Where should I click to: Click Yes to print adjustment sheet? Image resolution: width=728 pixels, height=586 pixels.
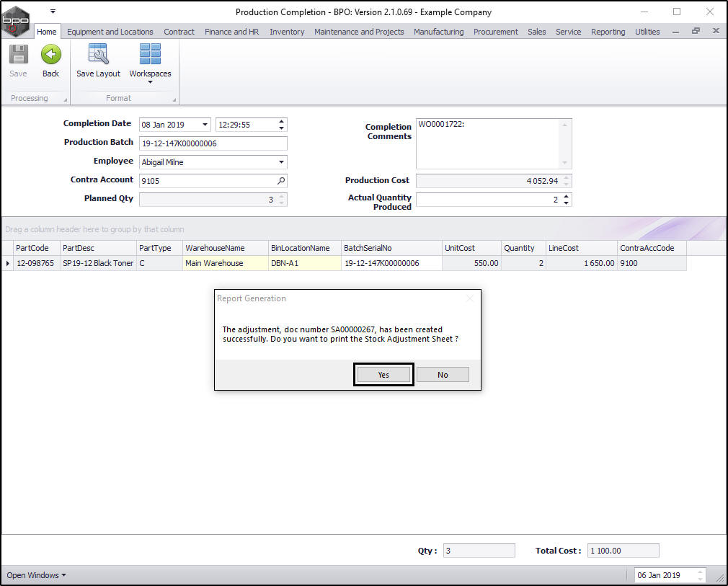point(383,375)
